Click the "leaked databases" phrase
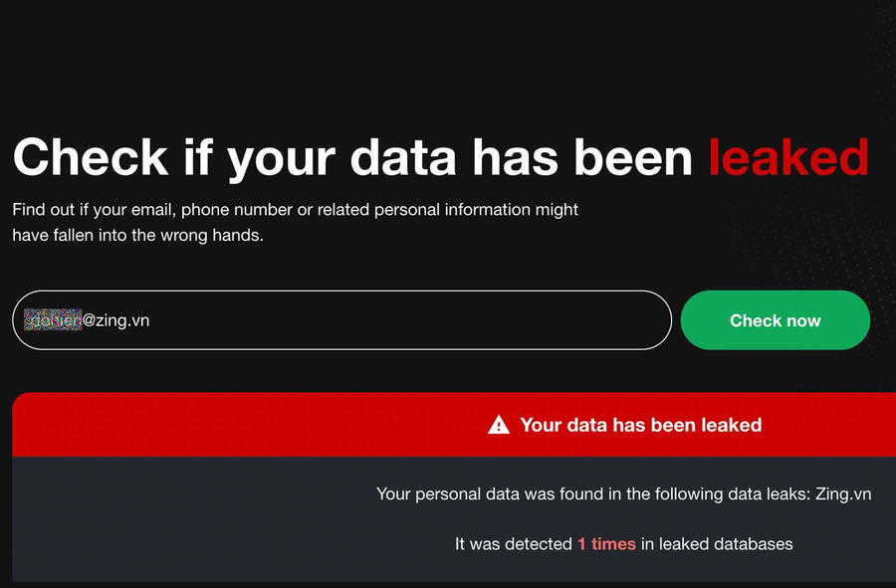The image size is (896, 588). (726, 544)
